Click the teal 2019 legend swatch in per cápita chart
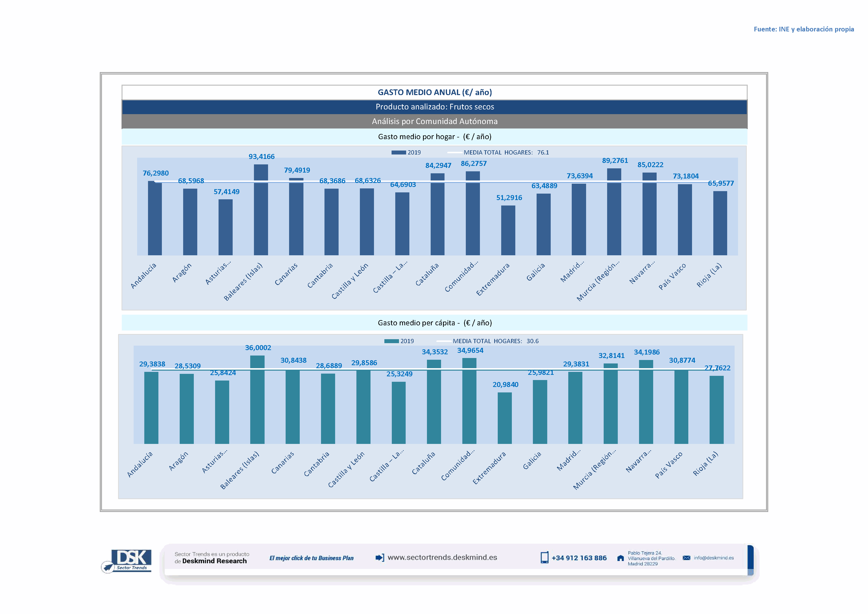 [x=391, y=341]
